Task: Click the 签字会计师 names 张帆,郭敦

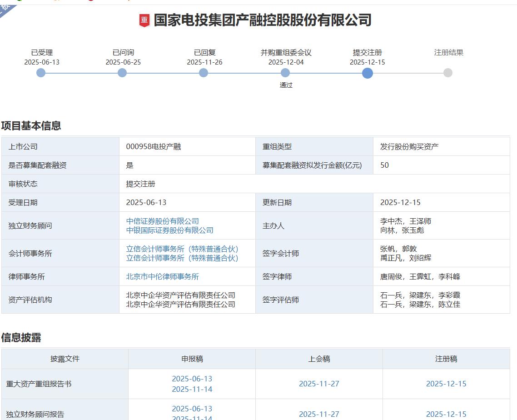Action: (x=398, y=249)
